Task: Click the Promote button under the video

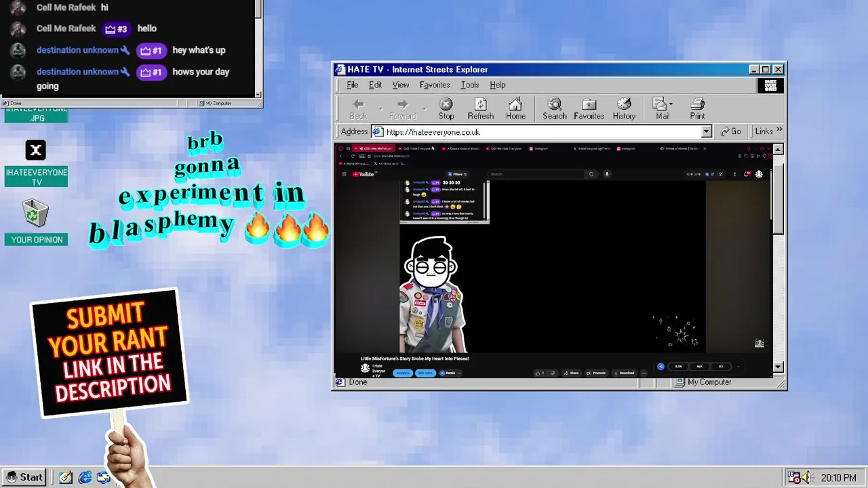Action: tap(596, 373)
